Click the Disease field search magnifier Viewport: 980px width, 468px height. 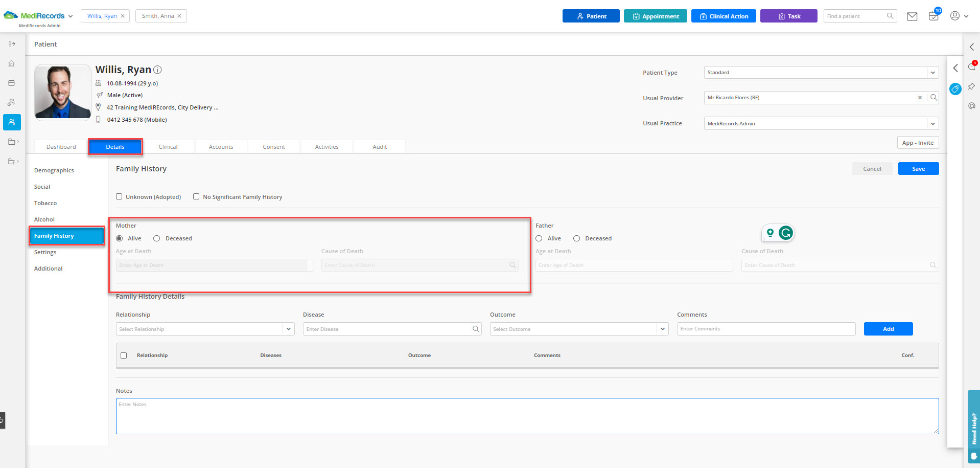click(476, 329)
